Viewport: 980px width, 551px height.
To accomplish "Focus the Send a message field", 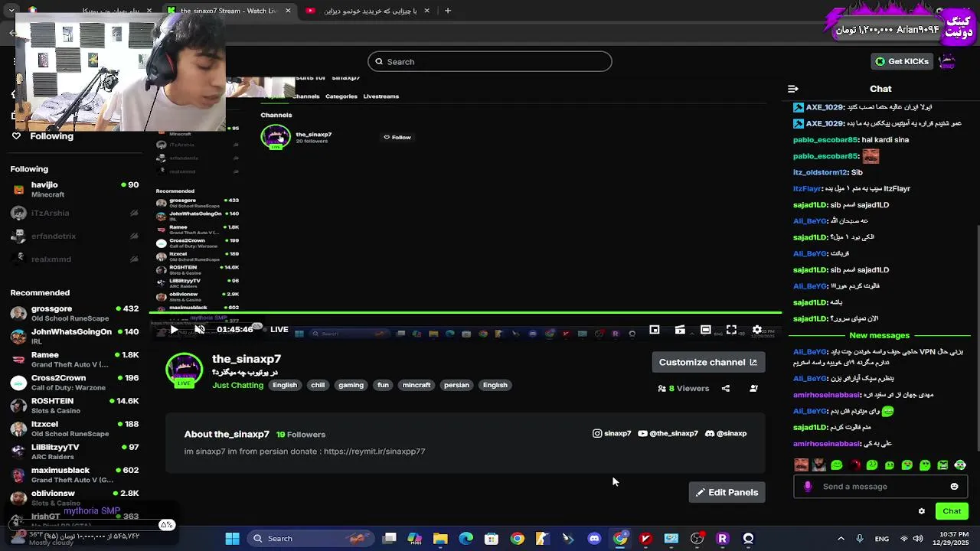I will 880,487.
